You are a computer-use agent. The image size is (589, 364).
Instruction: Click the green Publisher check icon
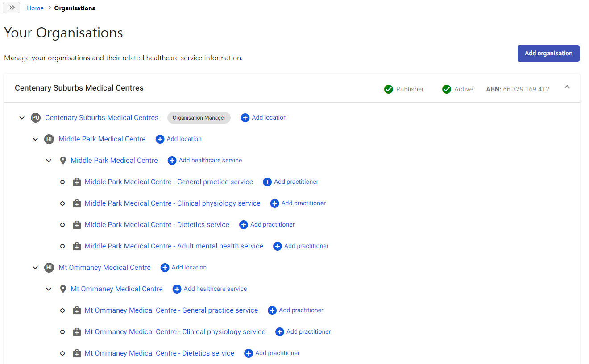coord(389,89)
